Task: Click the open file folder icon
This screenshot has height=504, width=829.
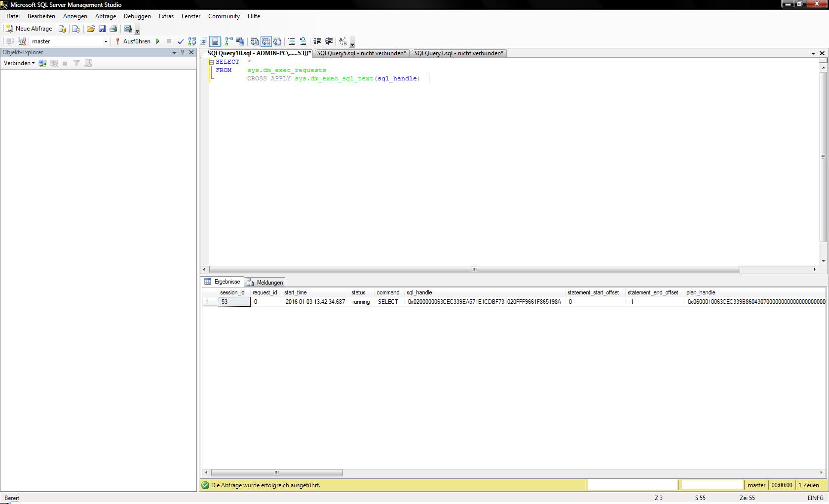Action: point(91,29)
